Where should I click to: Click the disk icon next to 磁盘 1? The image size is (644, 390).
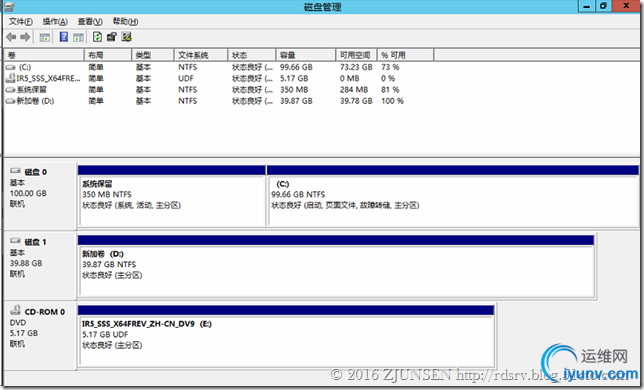coord(16,241)
